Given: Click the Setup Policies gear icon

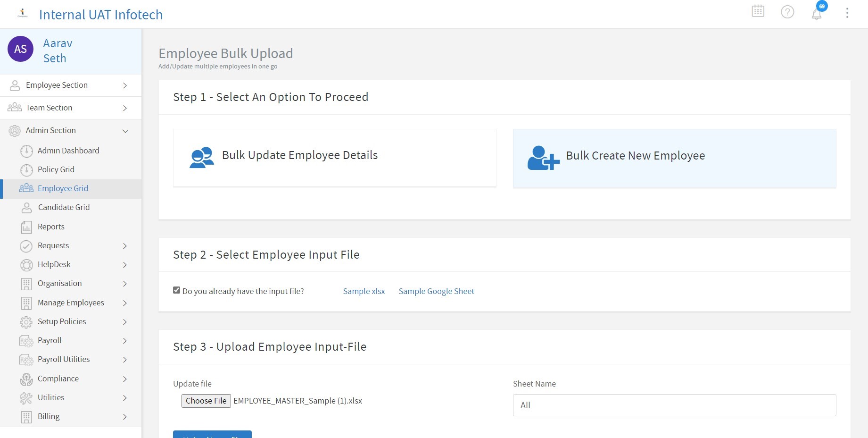Looking at the screenshot, I should 27,321.
